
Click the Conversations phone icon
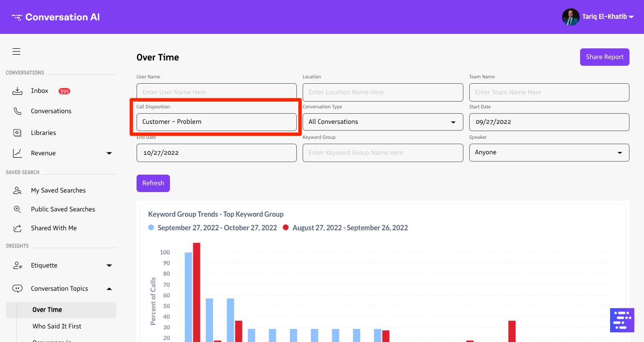(17, 111)
